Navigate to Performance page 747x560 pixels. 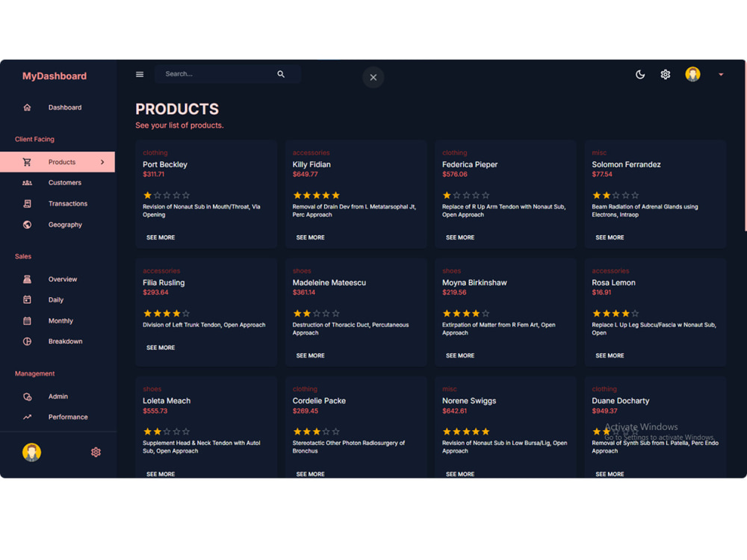point(58,417)
